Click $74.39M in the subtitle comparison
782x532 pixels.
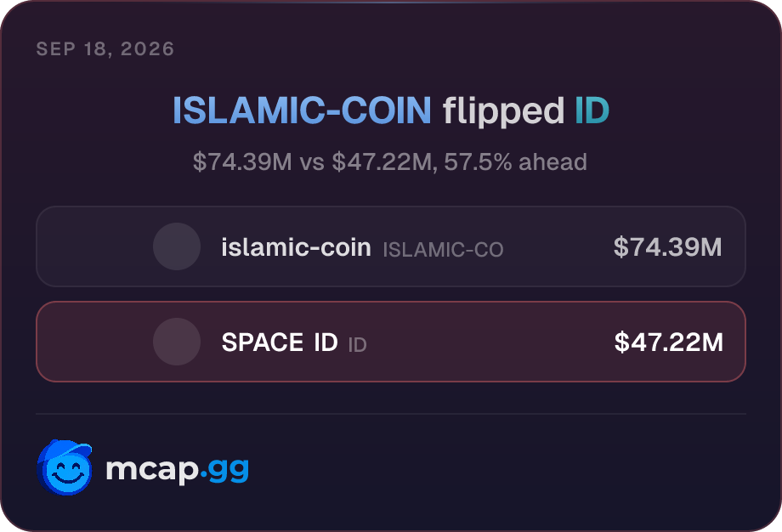(x=242, y=162)
